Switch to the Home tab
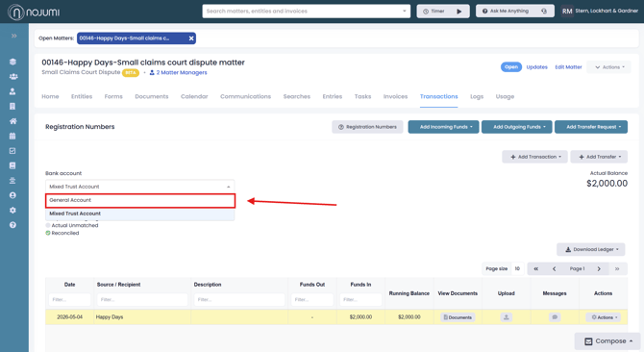The image size is (644, 352). tap(50, 96)
